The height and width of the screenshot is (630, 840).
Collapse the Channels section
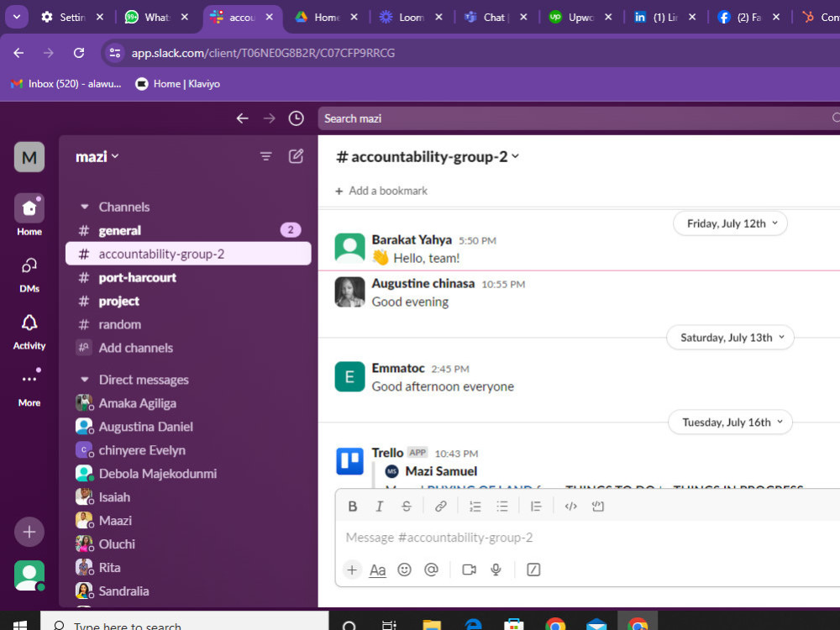(x=85, y=207)
